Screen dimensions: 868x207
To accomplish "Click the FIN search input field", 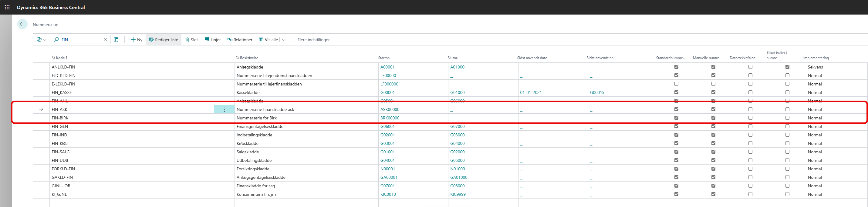I will pyautogui.click(x=81, y=40).
